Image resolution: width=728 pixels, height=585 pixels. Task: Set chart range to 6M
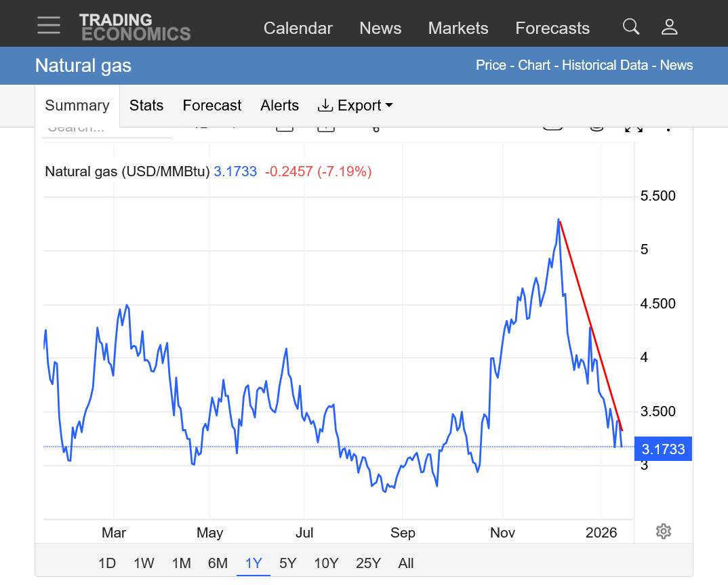218,563
